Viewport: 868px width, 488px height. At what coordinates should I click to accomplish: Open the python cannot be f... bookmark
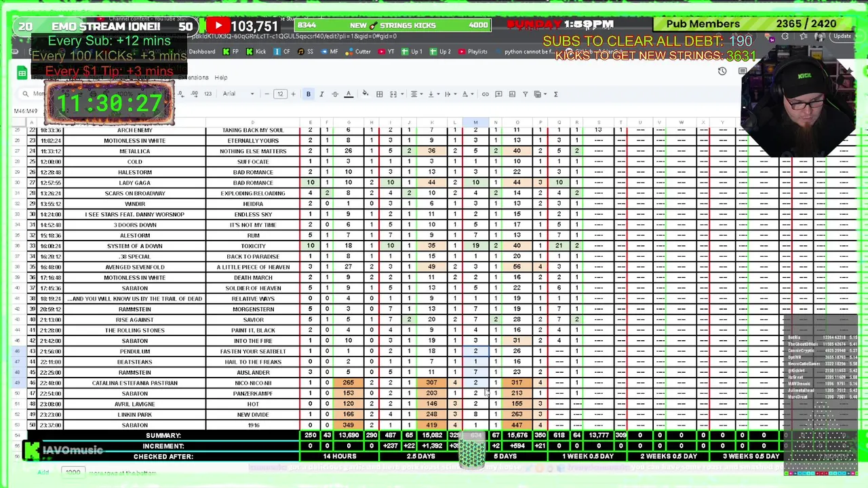[524, 52]
